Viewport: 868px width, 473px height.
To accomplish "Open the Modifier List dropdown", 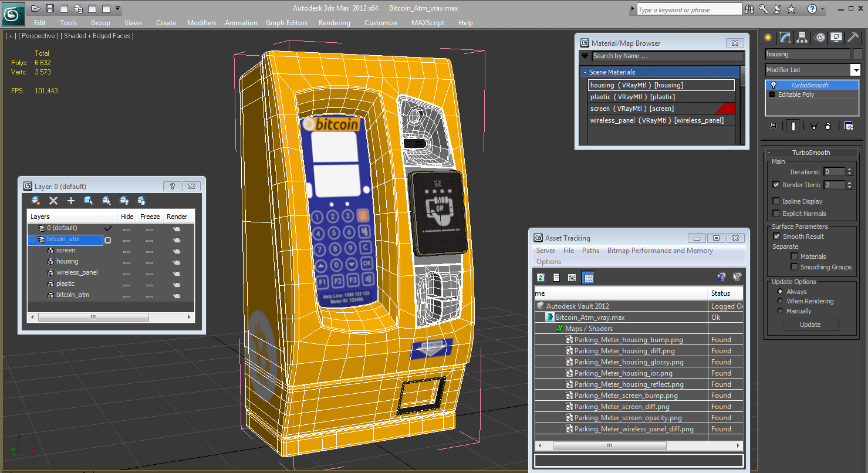I will 856,70.
